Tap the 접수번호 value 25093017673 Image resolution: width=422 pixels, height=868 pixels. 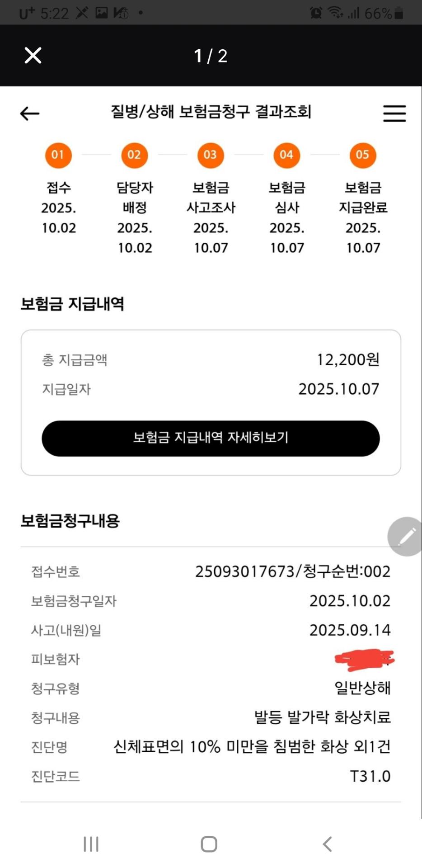point(244,571)
